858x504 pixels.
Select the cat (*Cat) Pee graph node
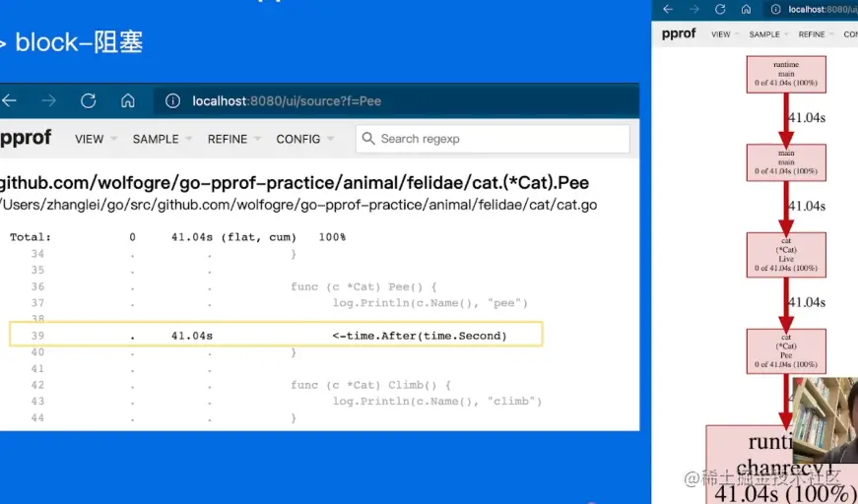[786, 351]
